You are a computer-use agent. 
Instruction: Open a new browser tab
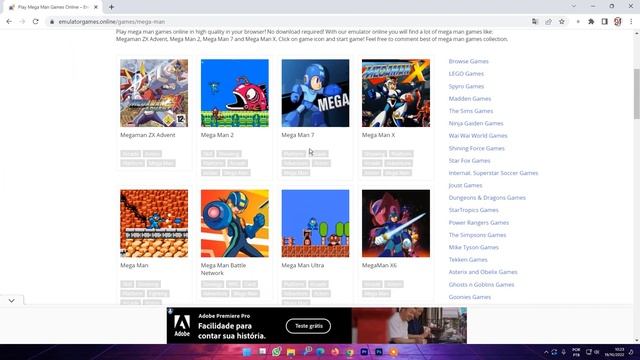click(x=111, y=7)
